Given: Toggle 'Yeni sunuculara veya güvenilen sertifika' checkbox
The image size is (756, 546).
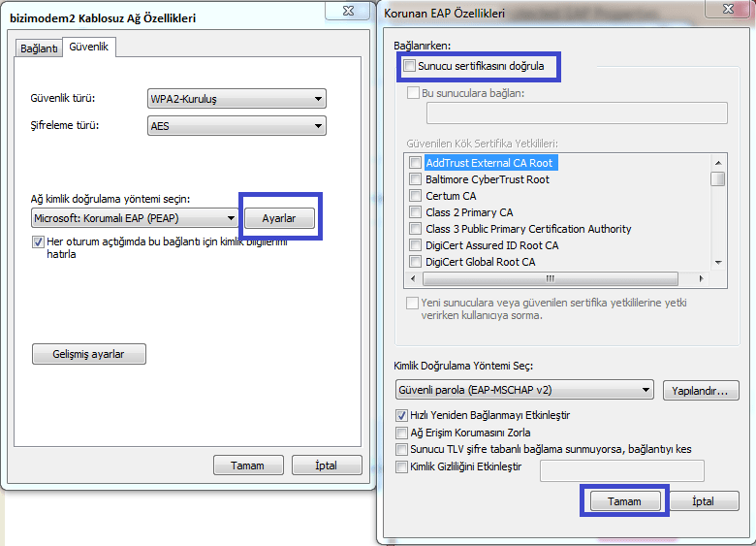Looking at the screenshot, I should [412, 303].
